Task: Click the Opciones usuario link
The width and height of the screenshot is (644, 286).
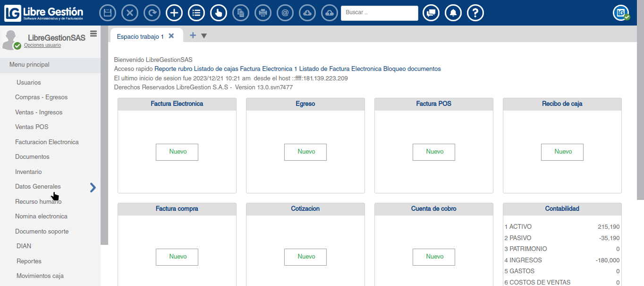Action: [42, 45]
